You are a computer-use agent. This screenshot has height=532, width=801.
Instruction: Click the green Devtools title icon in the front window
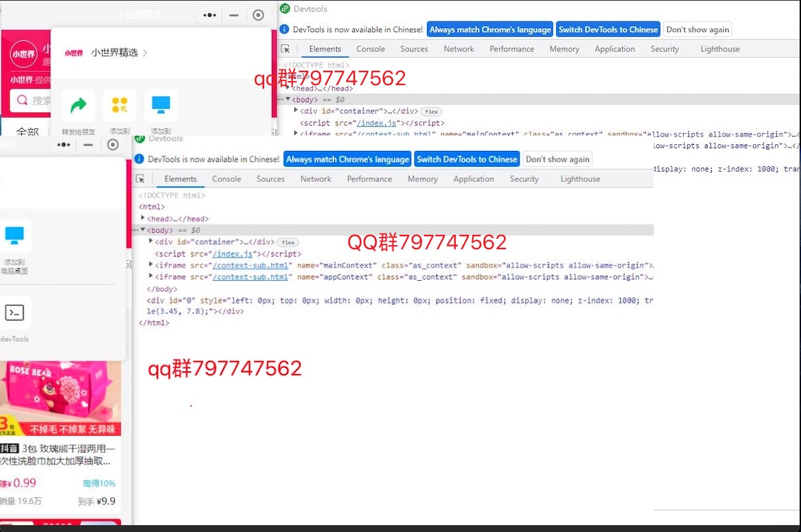pyautogui.click(x=139, y=139)
